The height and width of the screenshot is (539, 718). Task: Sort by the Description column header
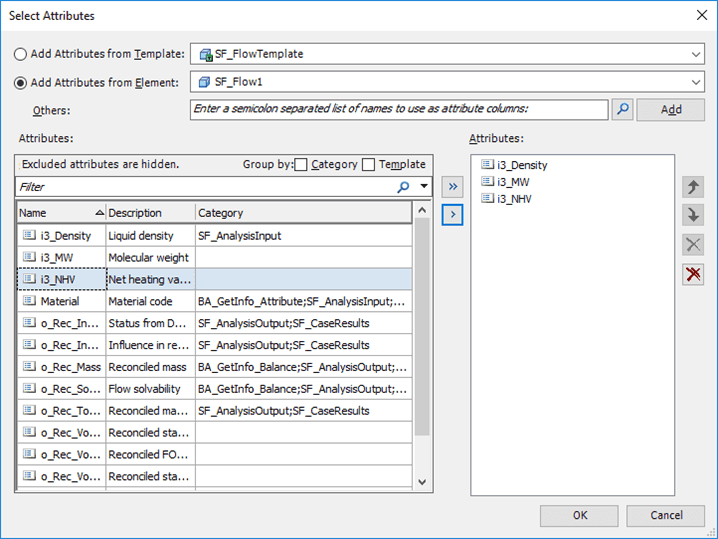click(x=151, y=213)
